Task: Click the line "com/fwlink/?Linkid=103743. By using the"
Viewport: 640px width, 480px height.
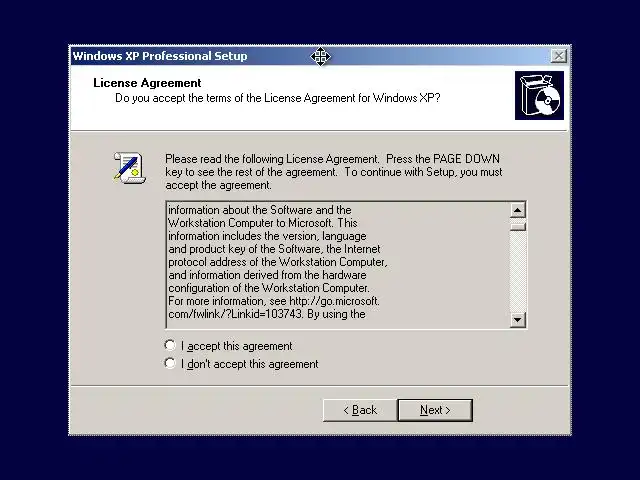Action: pyautogui.click(x=267, y=314)
